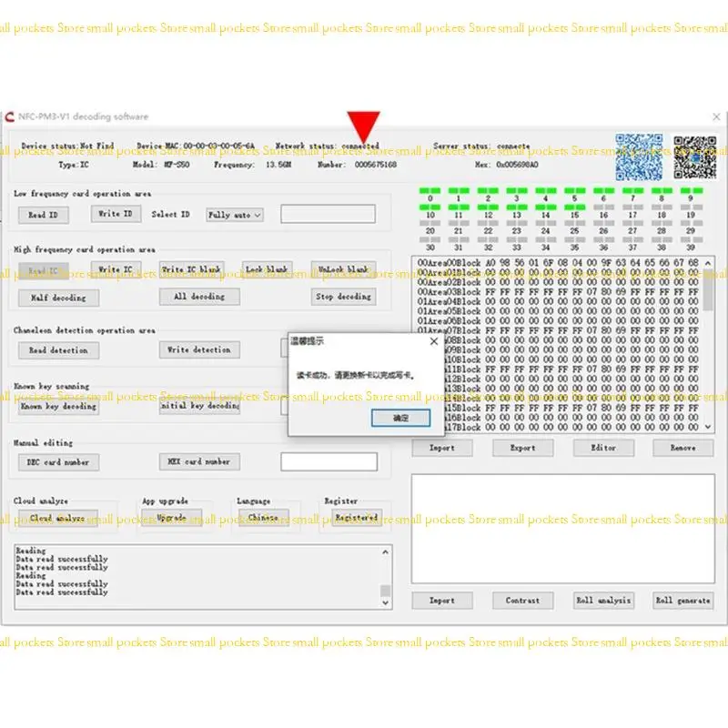Click the Upgrade button
Viewport: 728px width, 728px height.
(171, 517)
